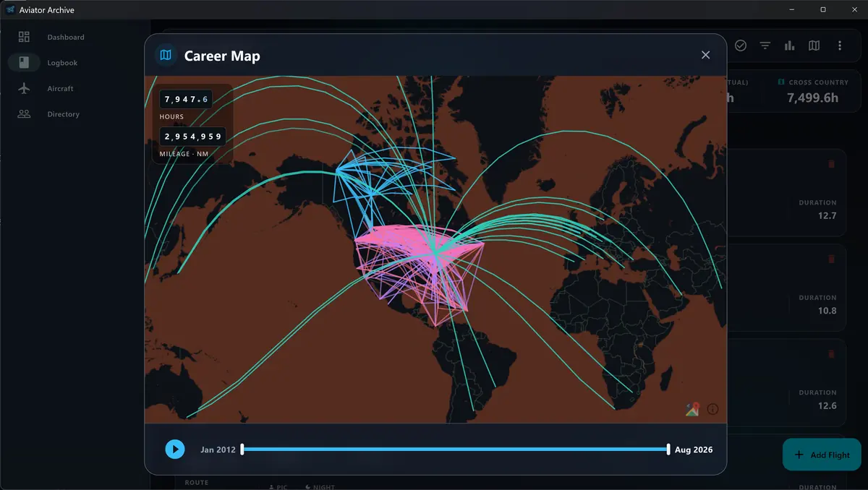Viewport: 868px width, 490px height.
Task: Click the map pin logo on the map
Action: (692, 409)
